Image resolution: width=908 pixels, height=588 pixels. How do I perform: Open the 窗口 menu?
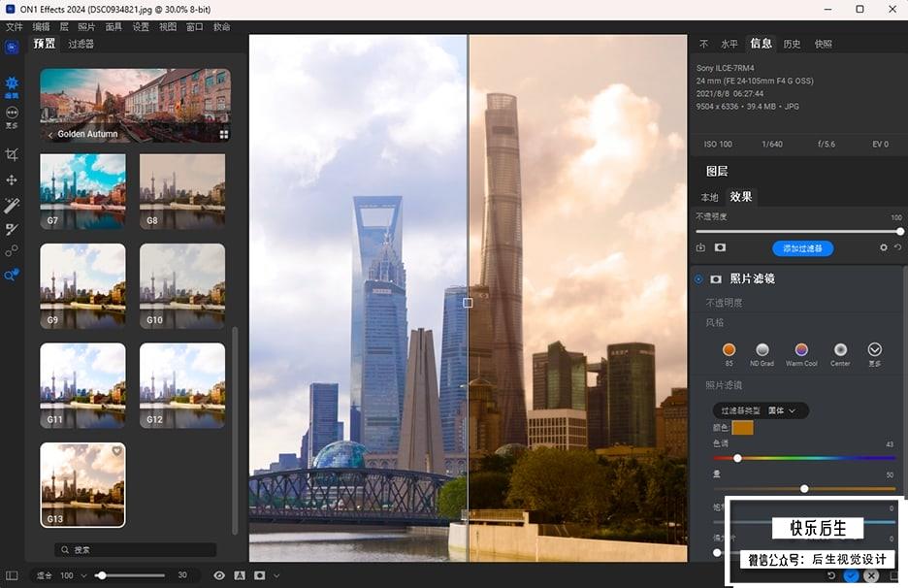point(195,26)
